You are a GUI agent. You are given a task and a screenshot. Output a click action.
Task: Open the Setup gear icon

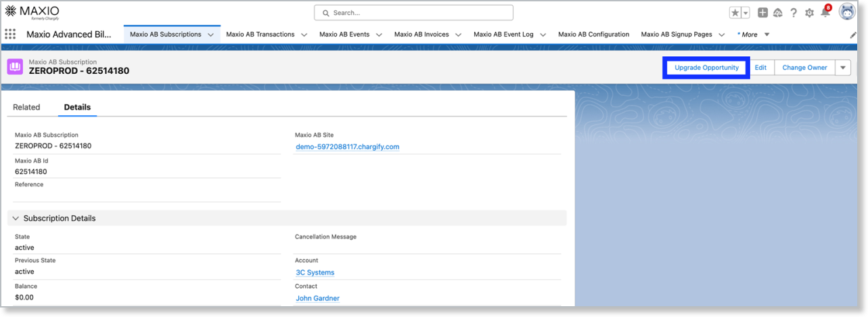click(x=809, y=13)
